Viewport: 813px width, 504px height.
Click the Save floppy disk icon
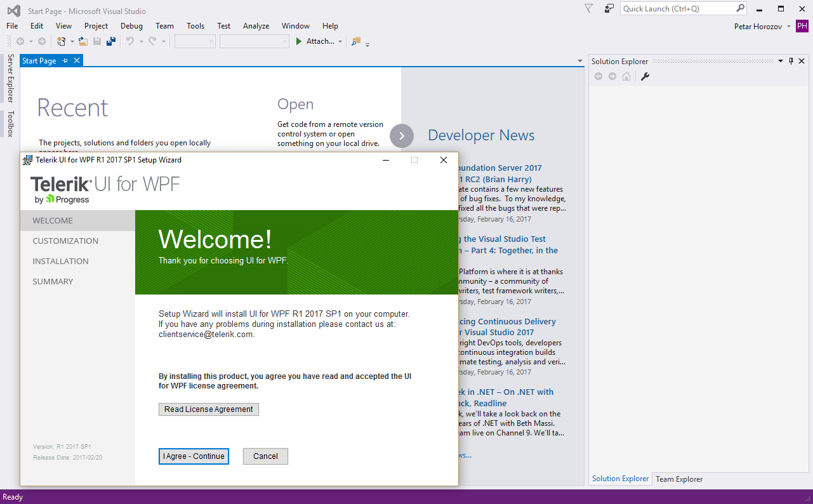[x=97, y=41]
